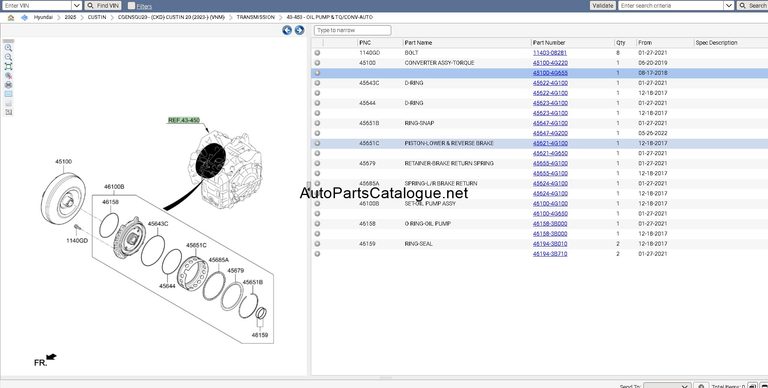
Task: Select row marker for 45100-4G655 row
Action: (317, 73)
